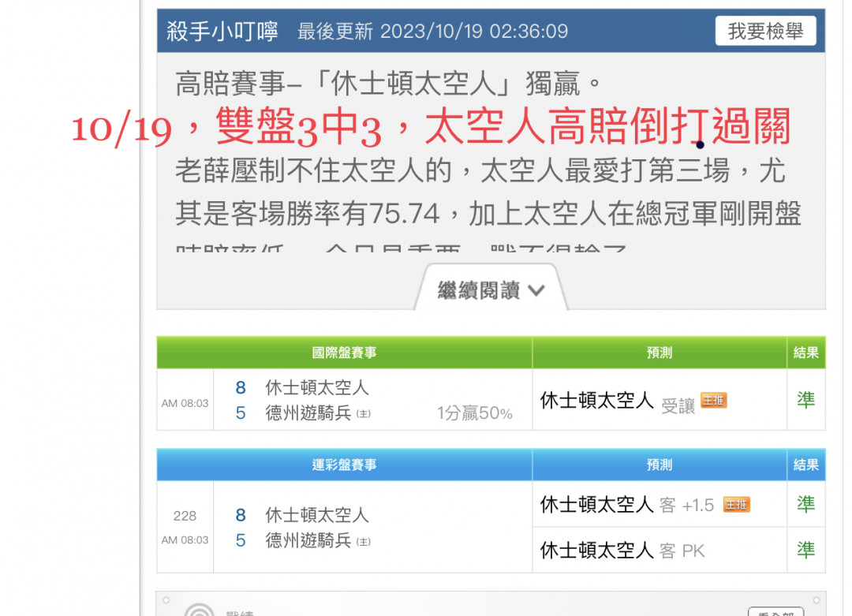Click the post line starting 老薛壓制不住太空人的
Viewport: 852px width, 616px height.
tap(480, 170)
